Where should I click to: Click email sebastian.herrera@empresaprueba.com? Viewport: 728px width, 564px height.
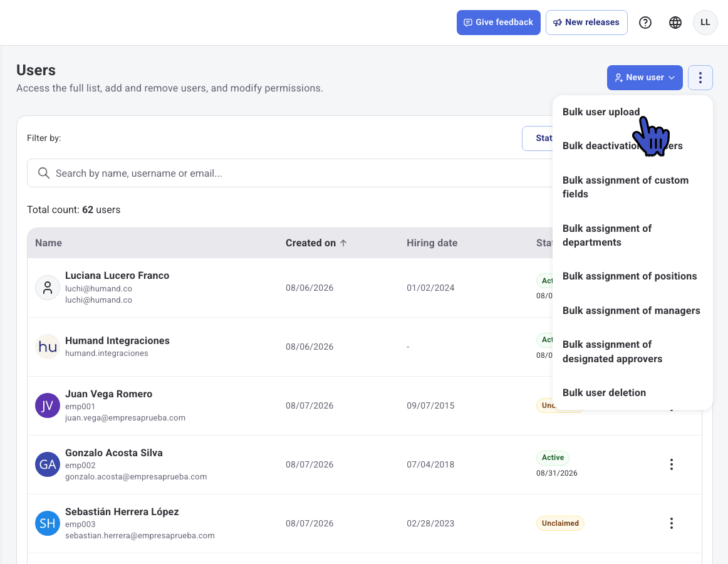(140, 536)
